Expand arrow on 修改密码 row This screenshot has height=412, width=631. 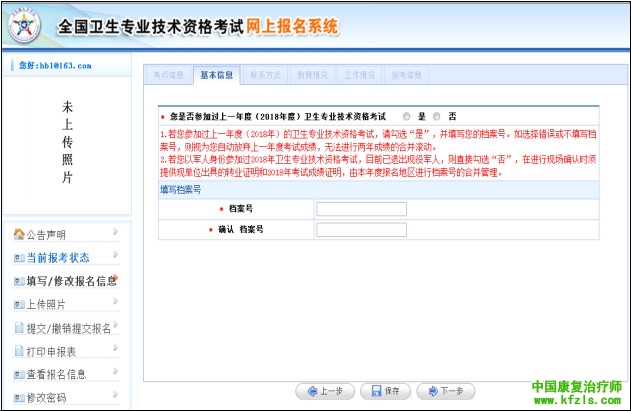[x=115, y=394]
